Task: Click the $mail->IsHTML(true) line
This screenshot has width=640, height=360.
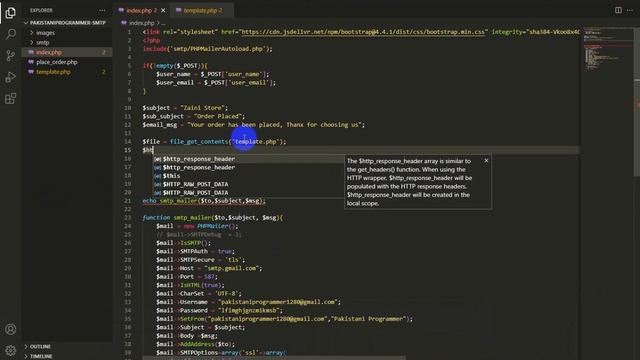Action: click(190, 285)
